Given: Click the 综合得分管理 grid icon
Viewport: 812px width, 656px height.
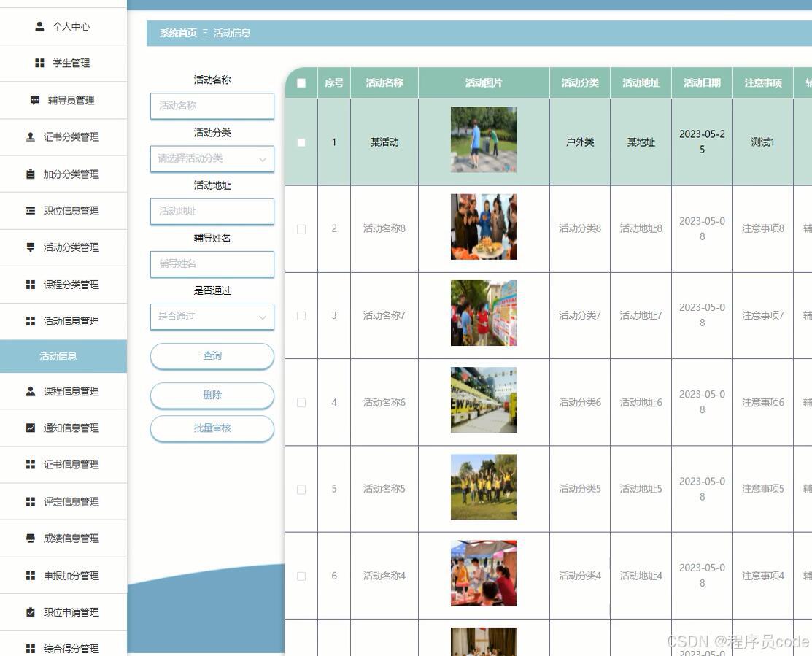Looking at the screenshot, I should click(x=31, y=648).
